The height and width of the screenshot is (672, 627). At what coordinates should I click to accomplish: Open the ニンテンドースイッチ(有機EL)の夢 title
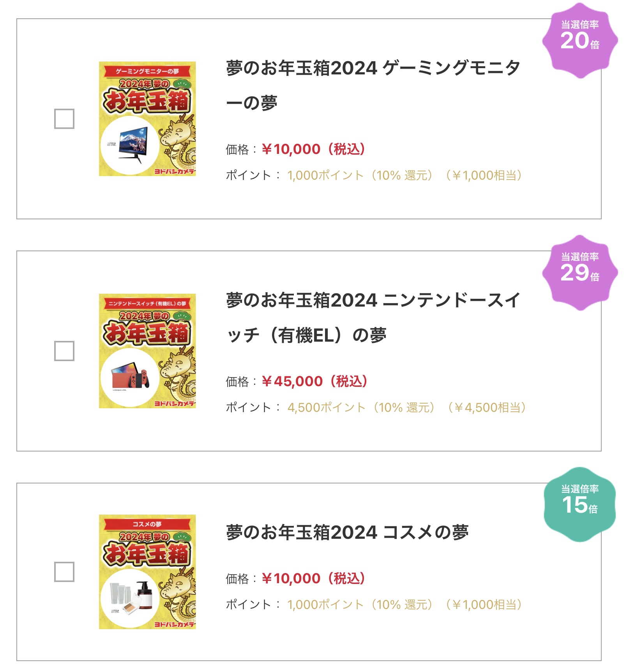tap(373, 317)
